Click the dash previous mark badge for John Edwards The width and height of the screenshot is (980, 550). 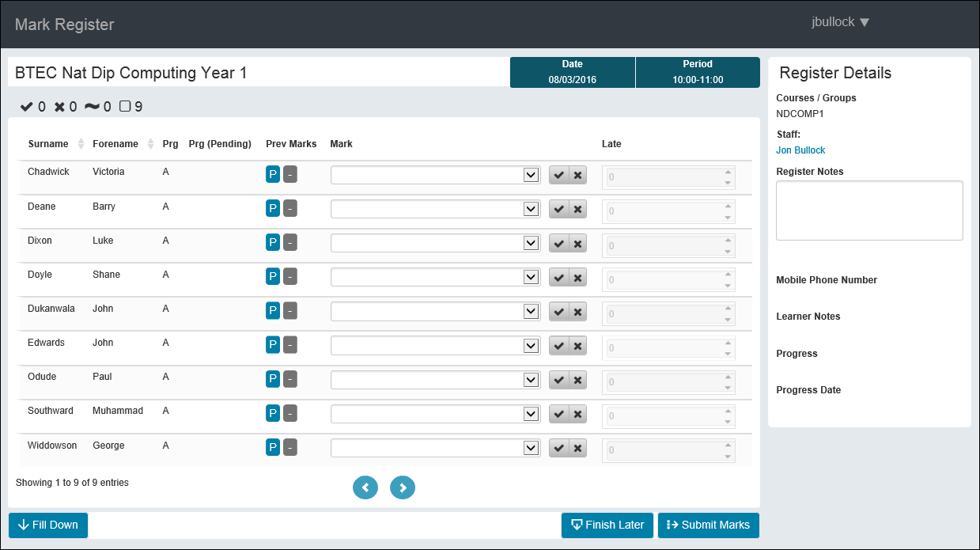coord(290,346)
